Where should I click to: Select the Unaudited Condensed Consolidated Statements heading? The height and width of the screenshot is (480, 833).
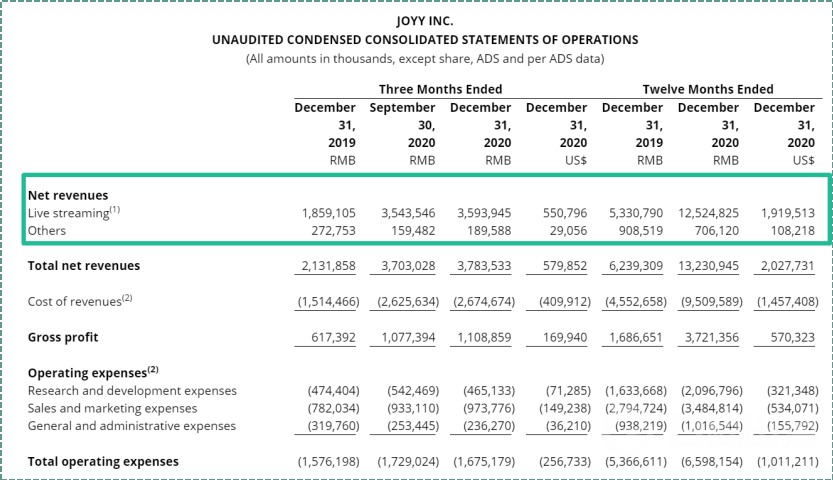point(425,40)
